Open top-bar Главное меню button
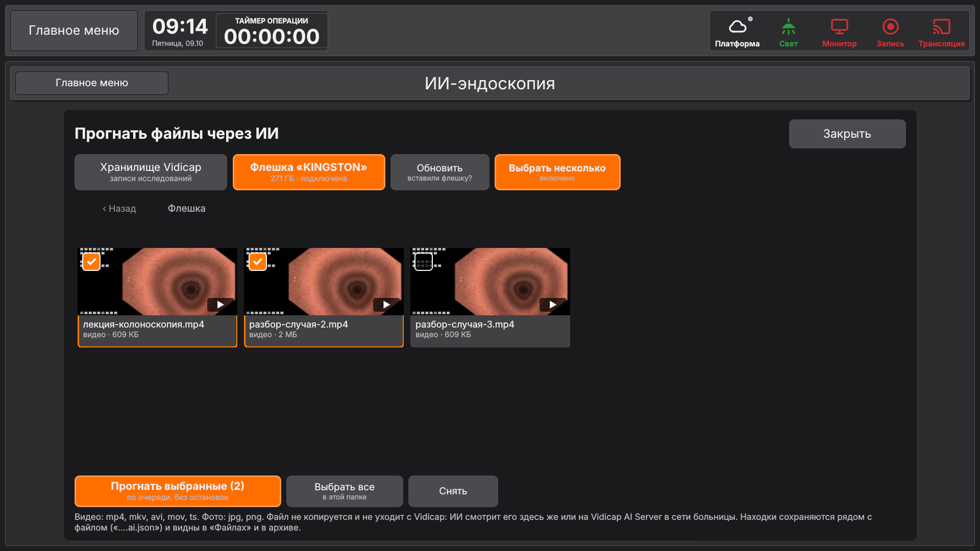980x551 pixels. tap(74, 31)
